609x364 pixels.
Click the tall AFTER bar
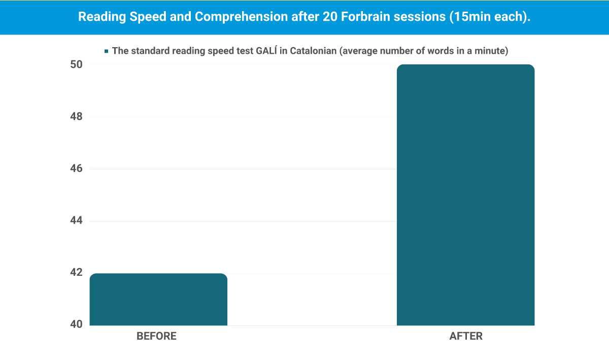[x=465, y=195]
